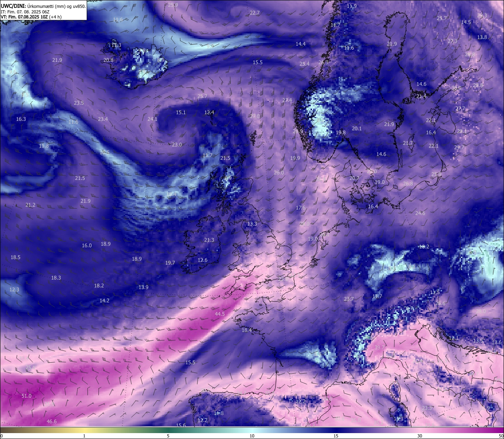504x439 pixels.
Task: Pick the 22.7 value label
Action: (255, 13)
